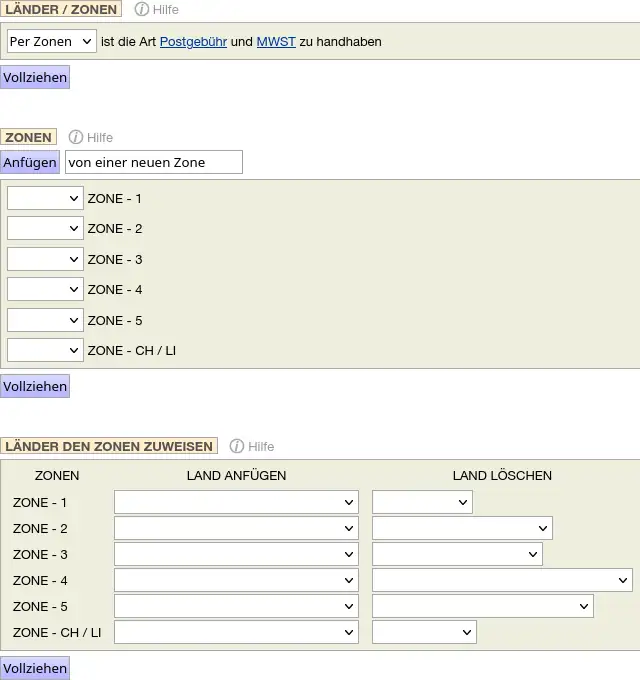The width and height of the screenshot is (640, 680).
Task: Click Vollziehen below the zone list
Action: click(35, 386)
